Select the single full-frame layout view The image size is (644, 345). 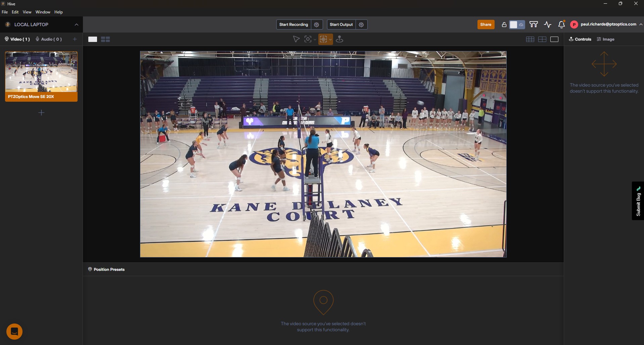[554, 39]
